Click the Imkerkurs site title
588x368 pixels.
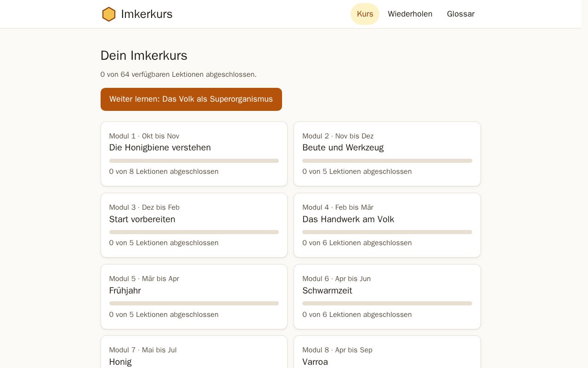coord(147,14)
